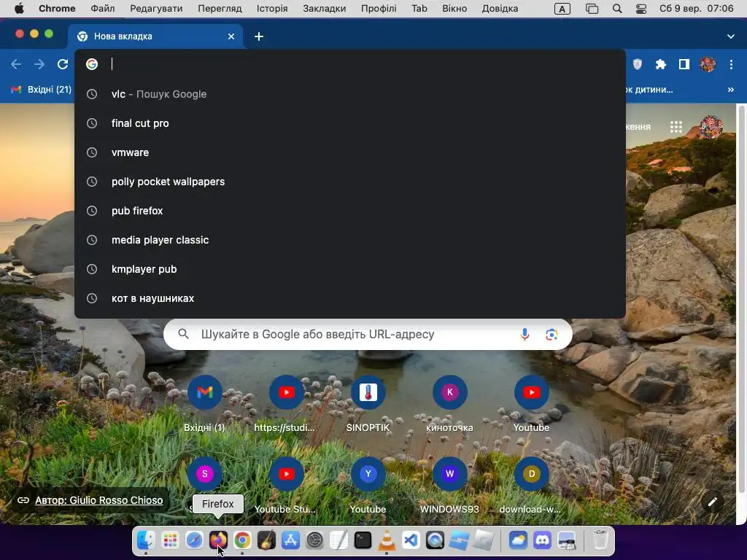Open the Youtube shortcut with red play icon
Image resolution: width=747 pixels, height=560 pixels.
(532, 402)
